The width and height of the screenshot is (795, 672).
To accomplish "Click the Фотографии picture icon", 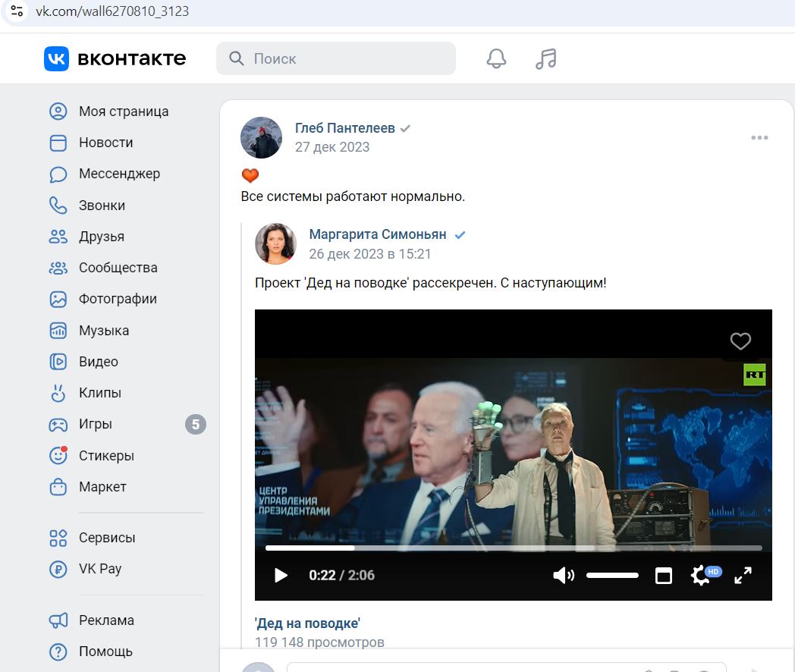I will point(58,299).
